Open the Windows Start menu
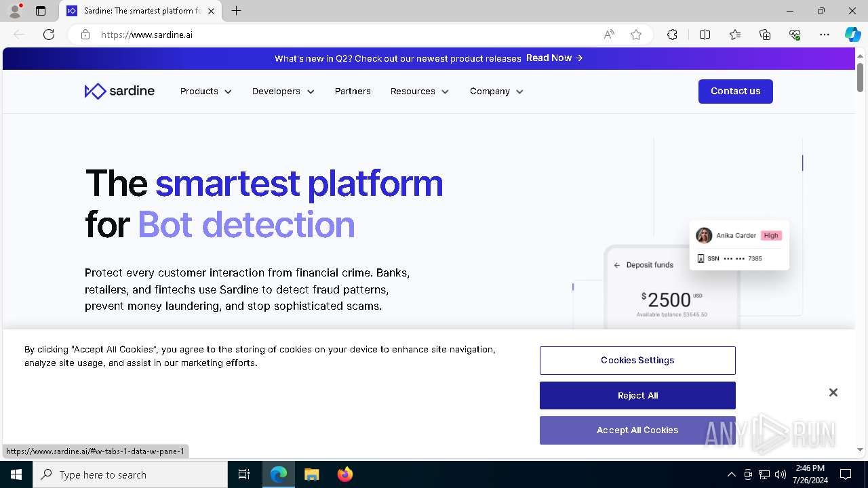The image size is (868, 488). 16,474
